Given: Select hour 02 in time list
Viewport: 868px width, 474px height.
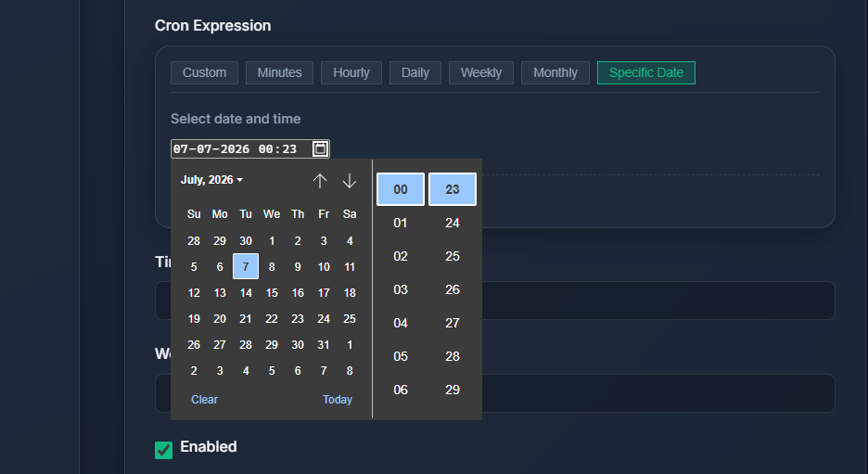Looking at the screenshot, I should 401,256.
